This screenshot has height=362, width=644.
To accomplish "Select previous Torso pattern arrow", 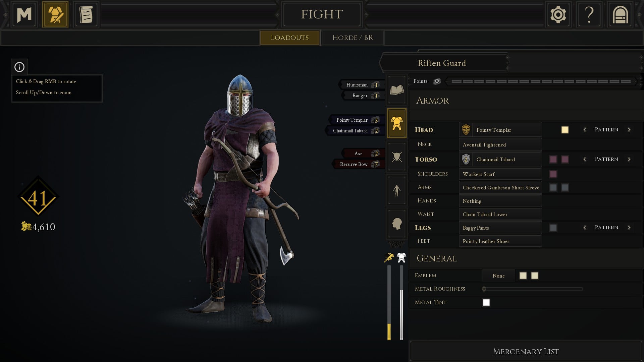I will [x=585, y=159].
